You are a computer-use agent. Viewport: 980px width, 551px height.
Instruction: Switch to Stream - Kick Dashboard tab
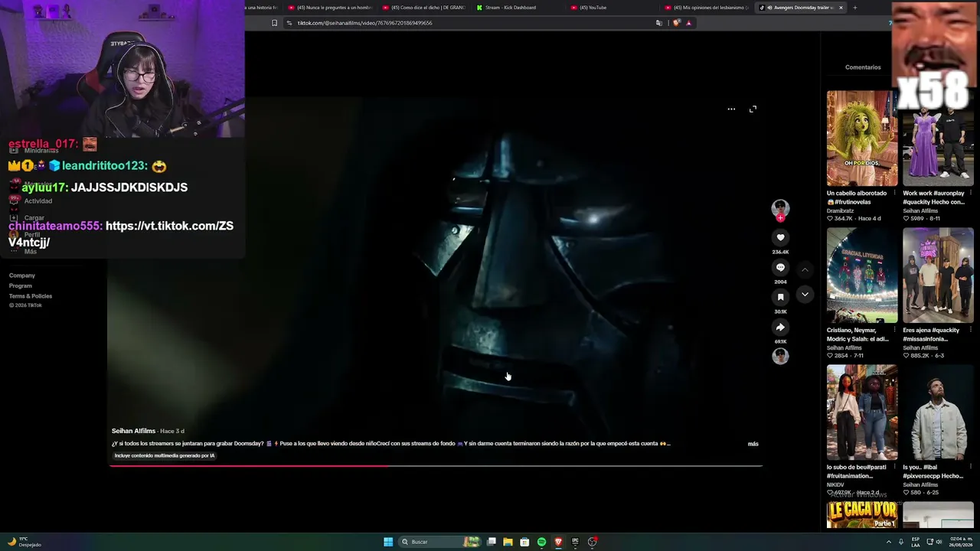point(518,8)
